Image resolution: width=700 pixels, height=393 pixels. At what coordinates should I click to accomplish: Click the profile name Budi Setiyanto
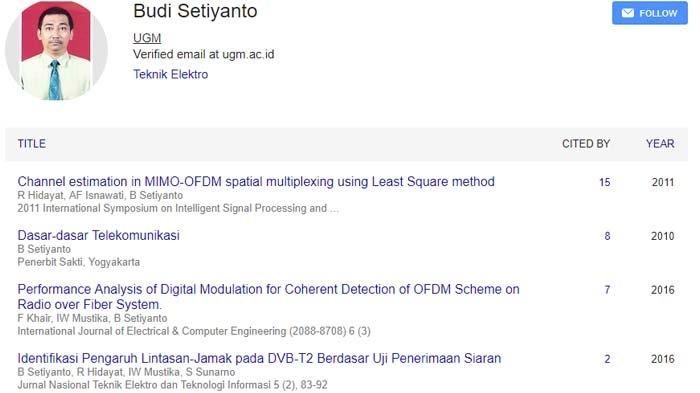point(195,11)
